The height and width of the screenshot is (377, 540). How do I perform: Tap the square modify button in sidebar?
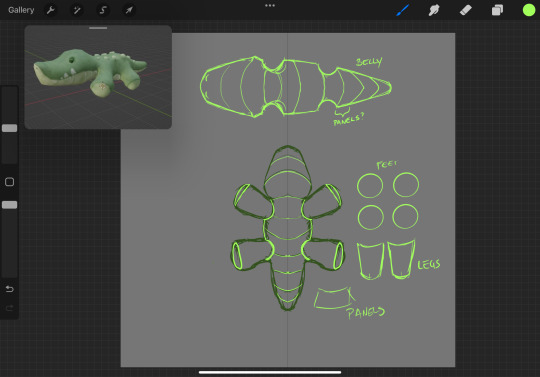click(10, 182)
